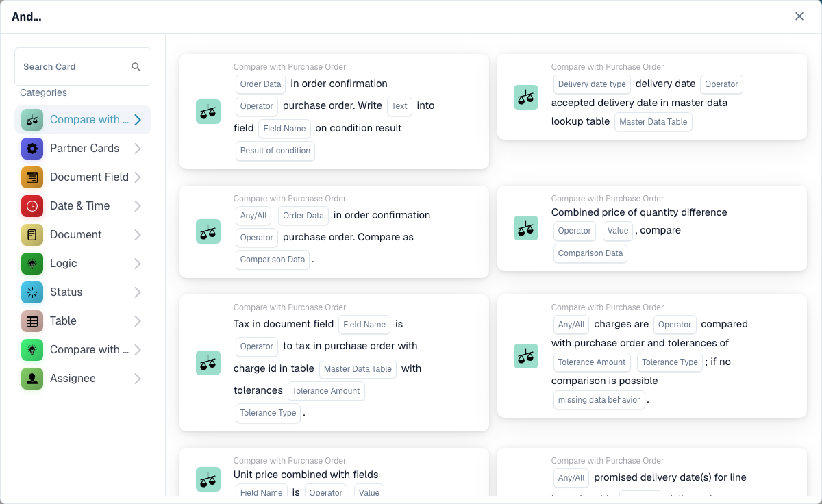The height and width of the screenshot is (504, 822).
Task: Click Field Name chip on Tax in document card
Action: pos(364,325)
